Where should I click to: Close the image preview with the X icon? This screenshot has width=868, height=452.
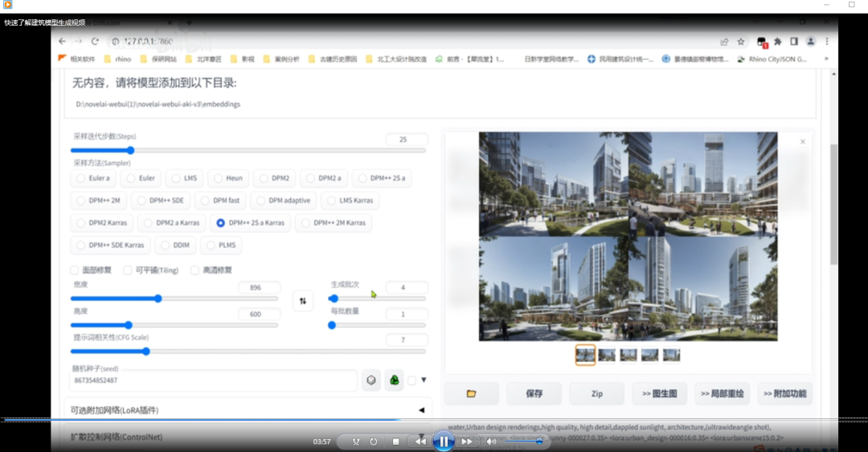[x=802, y=142]
